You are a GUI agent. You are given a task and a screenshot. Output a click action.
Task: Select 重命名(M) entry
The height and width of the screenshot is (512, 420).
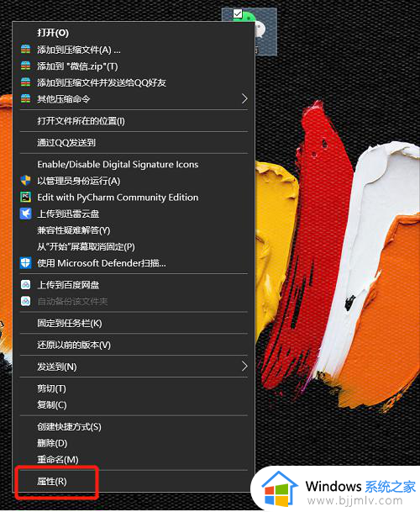click(x=134, y=459)
